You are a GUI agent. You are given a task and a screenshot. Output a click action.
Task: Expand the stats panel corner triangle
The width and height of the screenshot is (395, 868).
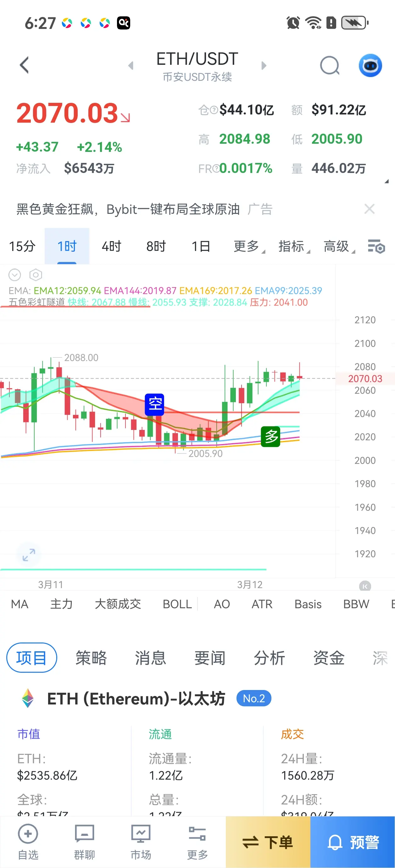pos(386,181)
